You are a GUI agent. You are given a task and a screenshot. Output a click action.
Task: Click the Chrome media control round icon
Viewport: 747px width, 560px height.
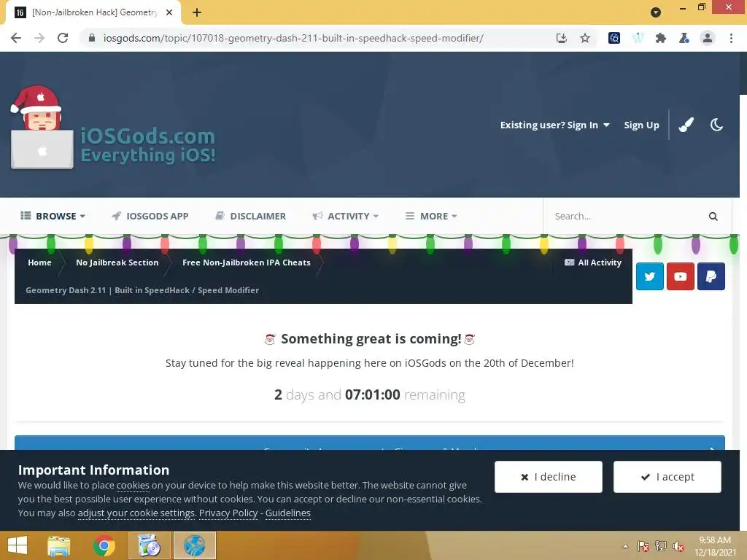click(x=656, y=12)
